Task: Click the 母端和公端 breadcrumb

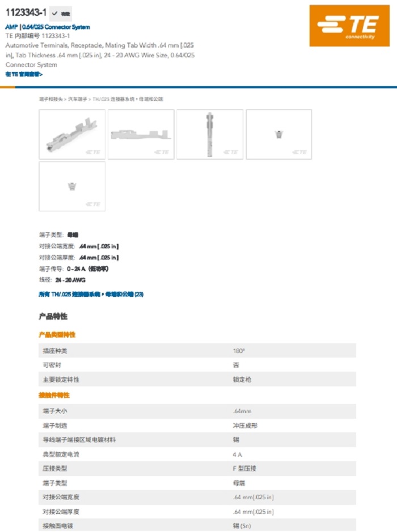Action: click(x=151, y=99)
